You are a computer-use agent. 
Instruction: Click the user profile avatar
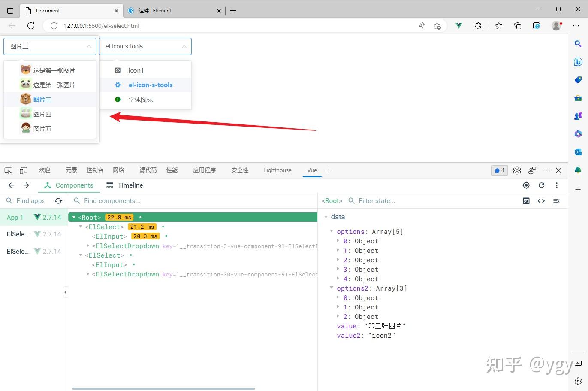pyautogui.click(x=557, y=26)
